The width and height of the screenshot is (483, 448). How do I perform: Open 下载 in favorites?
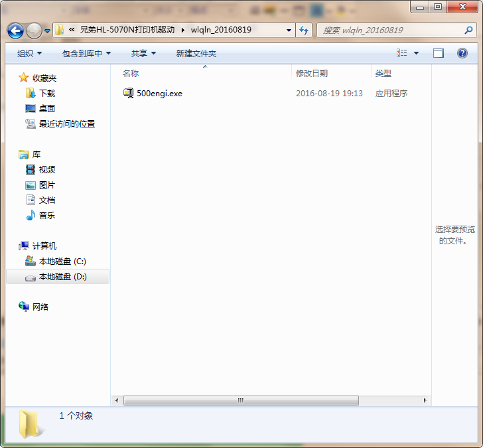pos(47,94)
